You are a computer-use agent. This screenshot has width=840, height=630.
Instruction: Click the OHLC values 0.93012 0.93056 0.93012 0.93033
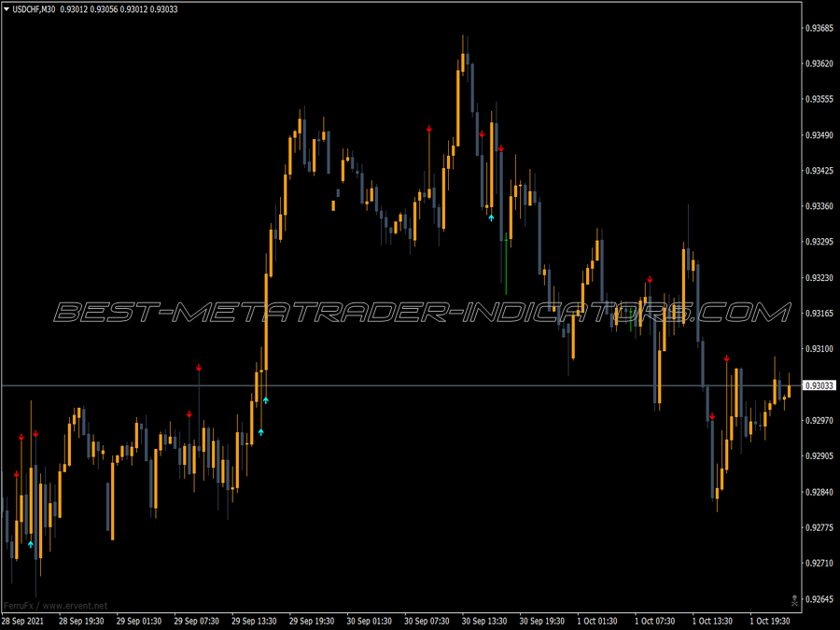pos(119,9)
